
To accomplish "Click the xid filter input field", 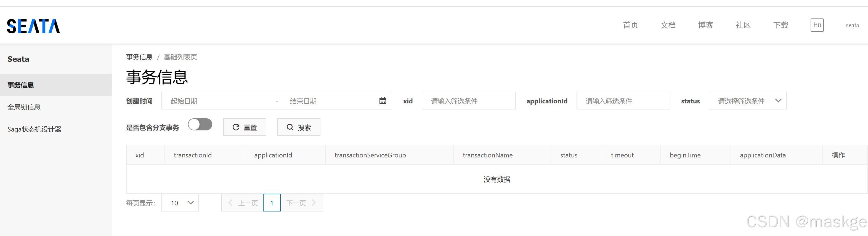I will pos(468,101).
